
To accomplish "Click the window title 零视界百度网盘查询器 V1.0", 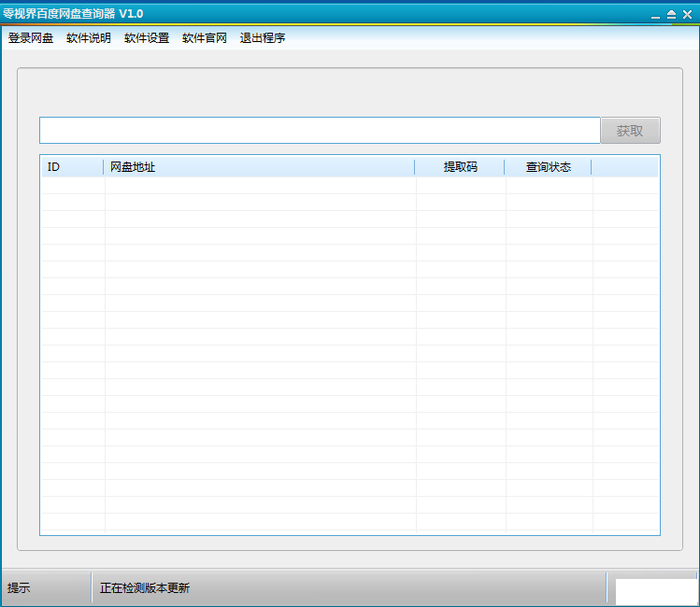I will pos(73,14).
